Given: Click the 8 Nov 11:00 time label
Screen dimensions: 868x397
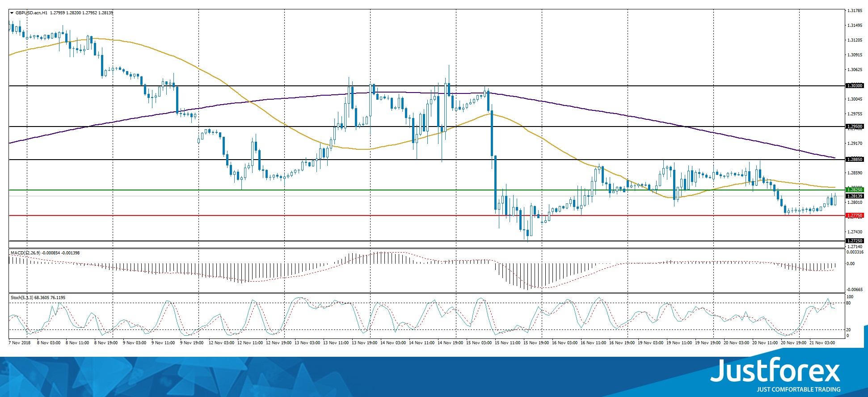Looking at the screenshot, I should [x=77, y=343].
